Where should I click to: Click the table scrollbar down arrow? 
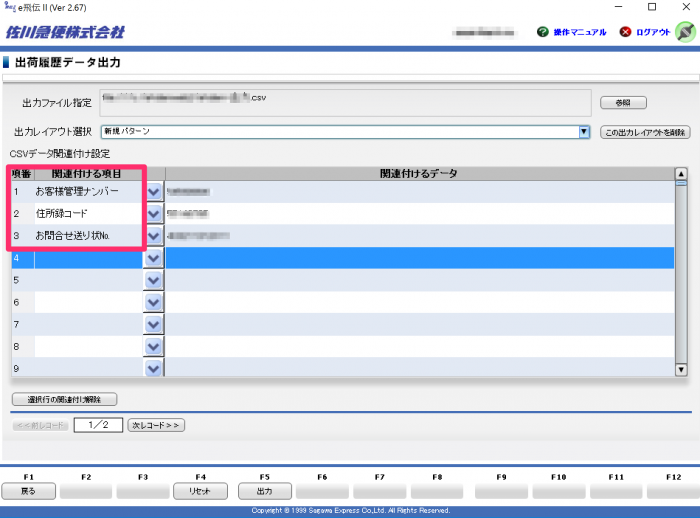(681, 370)
